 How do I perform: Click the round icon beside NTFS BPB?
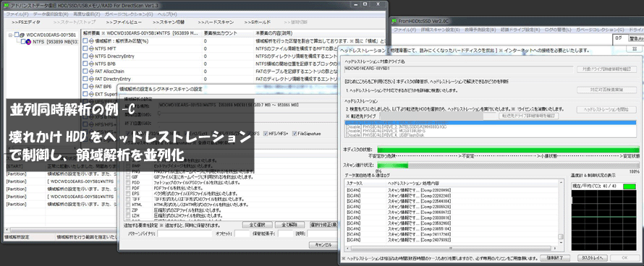coord(91,64)
